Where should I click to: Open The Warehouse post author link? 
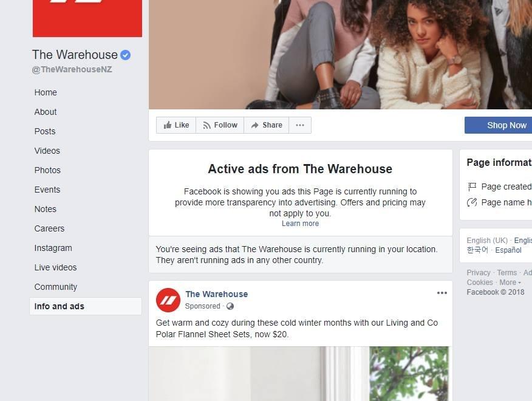[216, 295]
